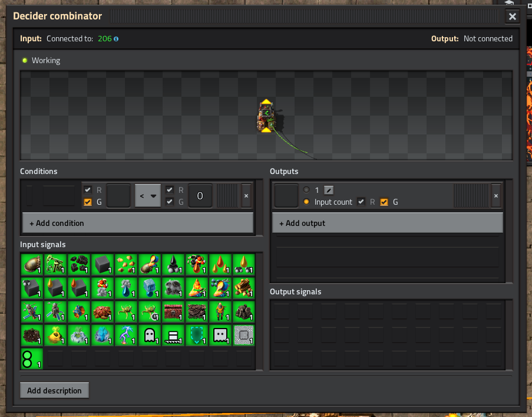Close the Decider combinator window
This screenshot has height=417, width=532.
pos(513,17)
